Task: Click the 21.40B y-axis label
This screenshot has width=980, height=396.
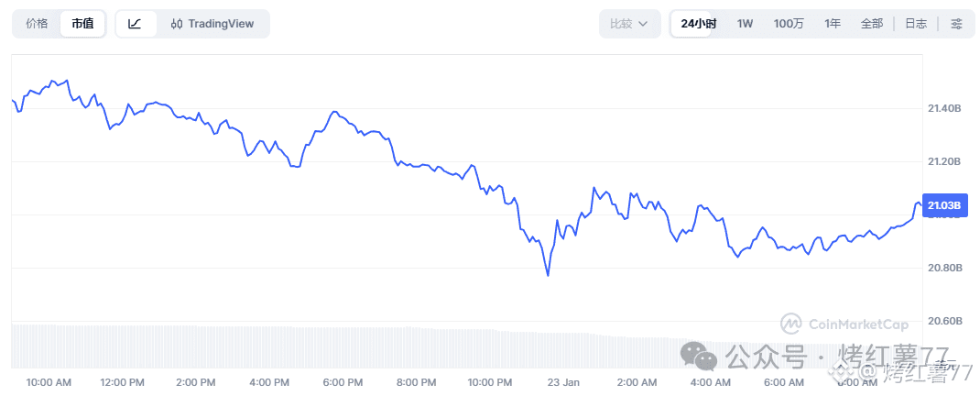Action: tap(944, 108)
